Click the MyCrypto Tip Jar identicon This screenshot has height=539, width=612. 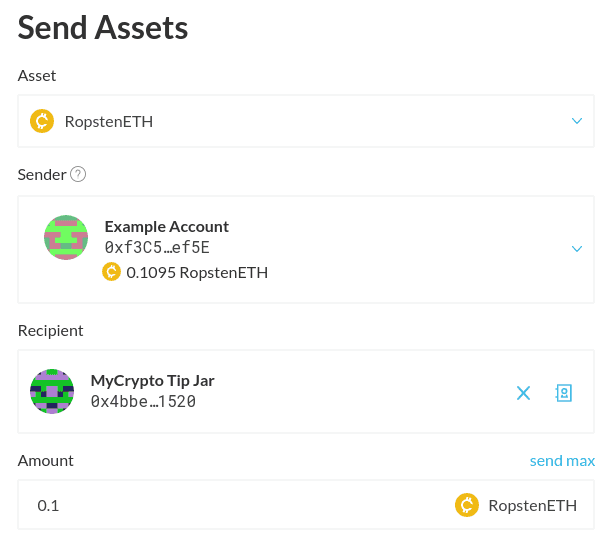52,391
